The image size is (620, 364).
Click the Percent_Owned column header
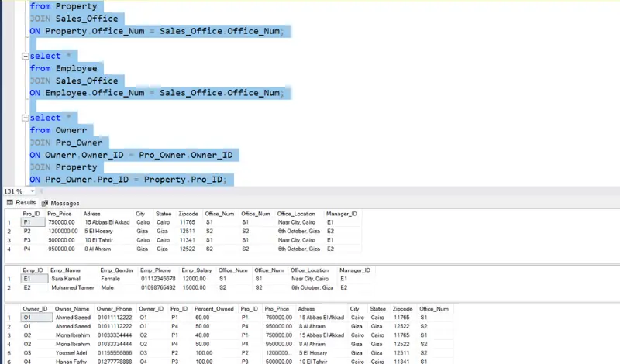point(215,309)
